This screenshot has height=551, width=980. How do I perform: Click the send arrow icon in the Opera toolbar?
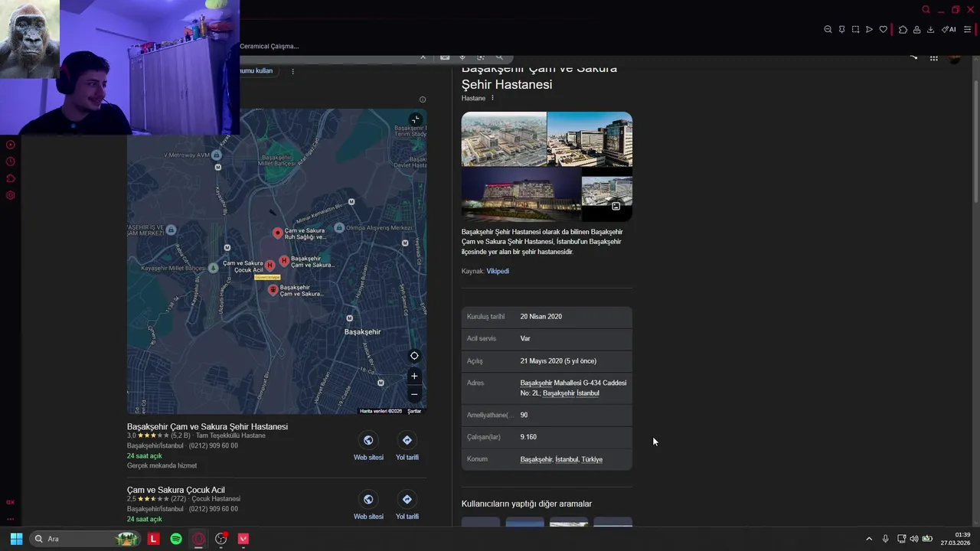[869, 30]
